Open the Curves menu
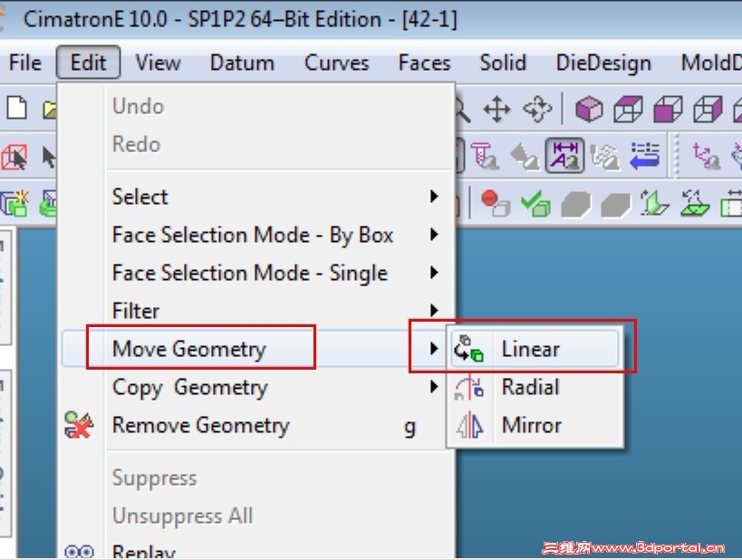Viewport: 742px width, 560px height. [x=336, y=63]
